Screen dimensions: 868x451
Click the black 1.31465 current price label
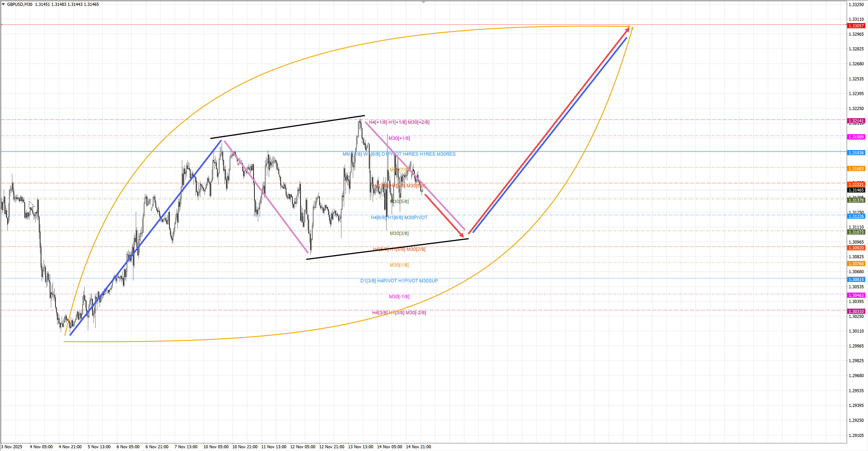856,190
